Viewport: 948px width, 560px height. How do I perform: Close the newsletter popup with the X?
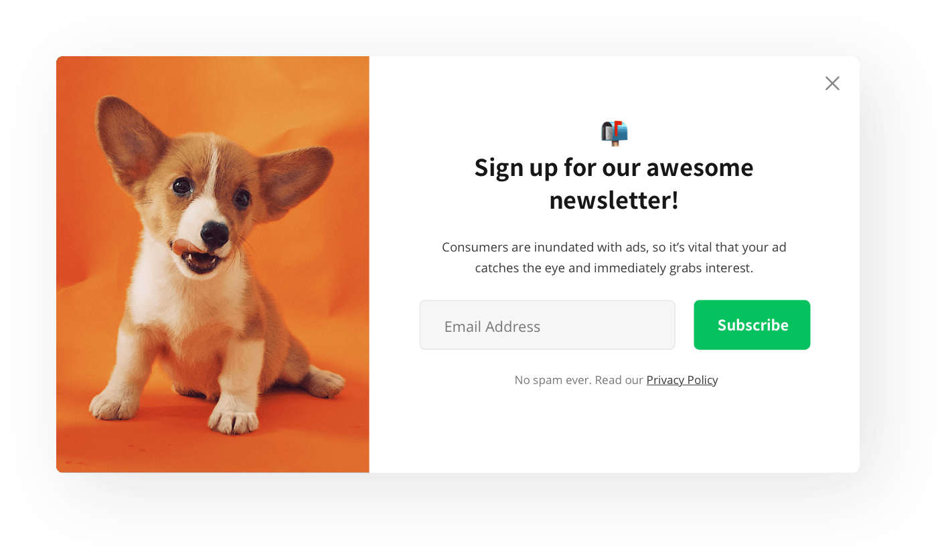tap(832, 83)
